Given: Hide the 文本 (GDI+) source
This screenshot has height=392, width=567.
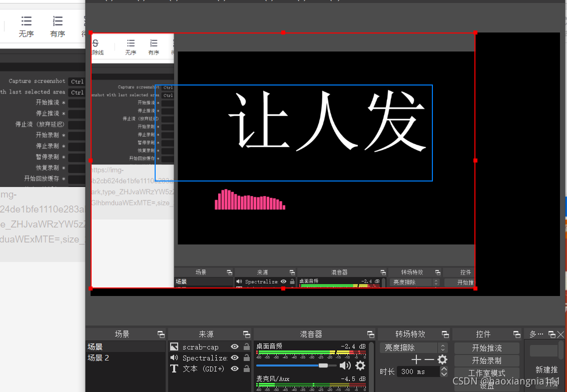Looking at the screenshot, I should pos(235,368).
